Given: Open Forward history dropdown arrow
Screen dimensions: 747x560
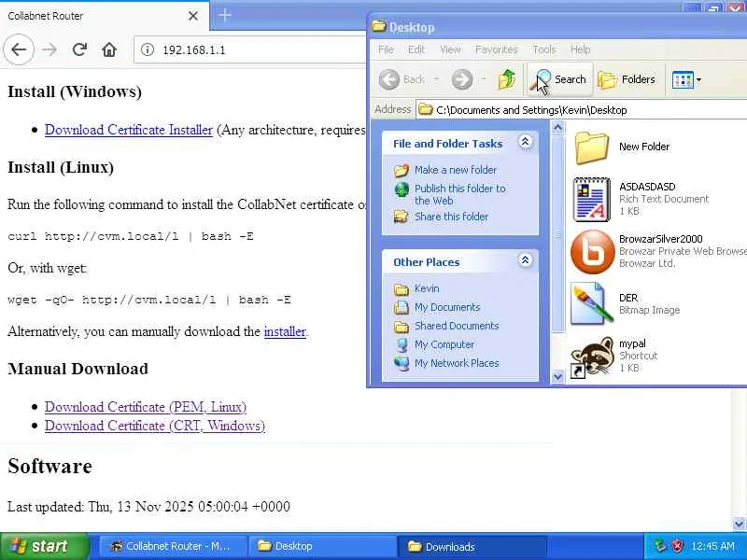Looking at the screenshot, I should (x=484, y=79).
